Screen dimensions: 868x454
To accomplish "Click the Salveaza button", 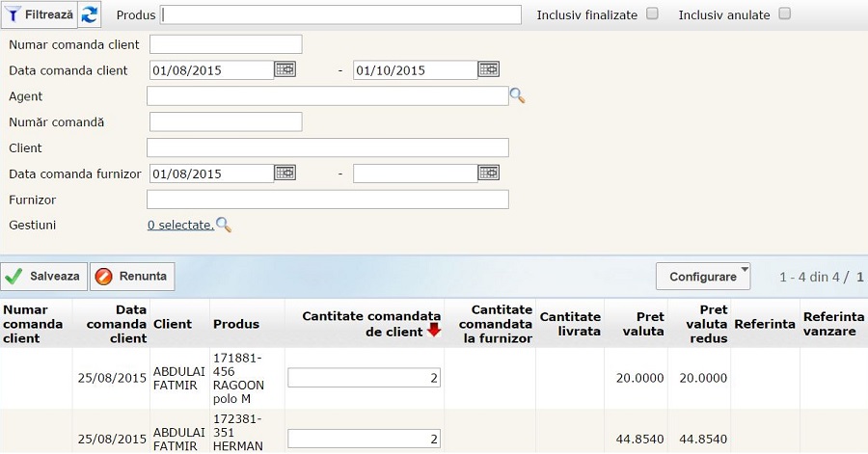I will pyautogui.click(x=44, y=277).
